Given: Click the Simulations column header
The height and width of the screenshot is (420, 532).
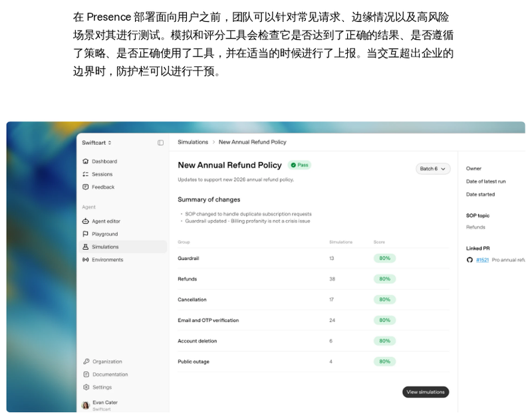Looking at the screenshot, I should click(340, 242).
